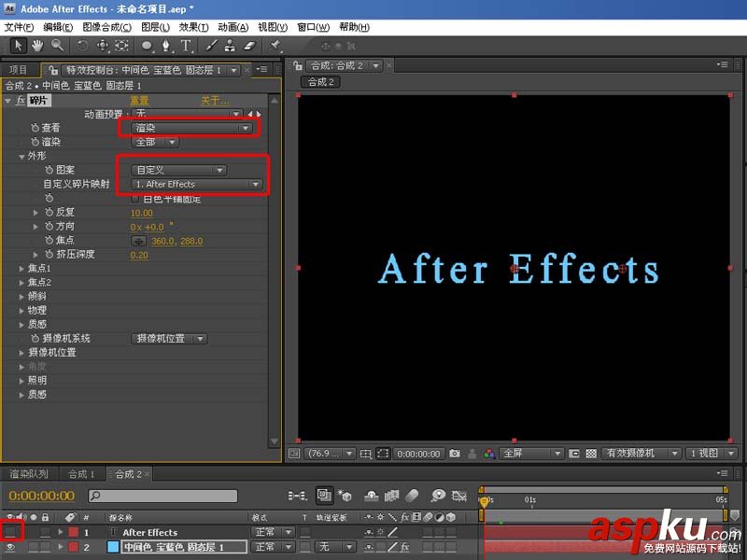
Task: Select the Rotation tool
Action: [x=83, y=46]
